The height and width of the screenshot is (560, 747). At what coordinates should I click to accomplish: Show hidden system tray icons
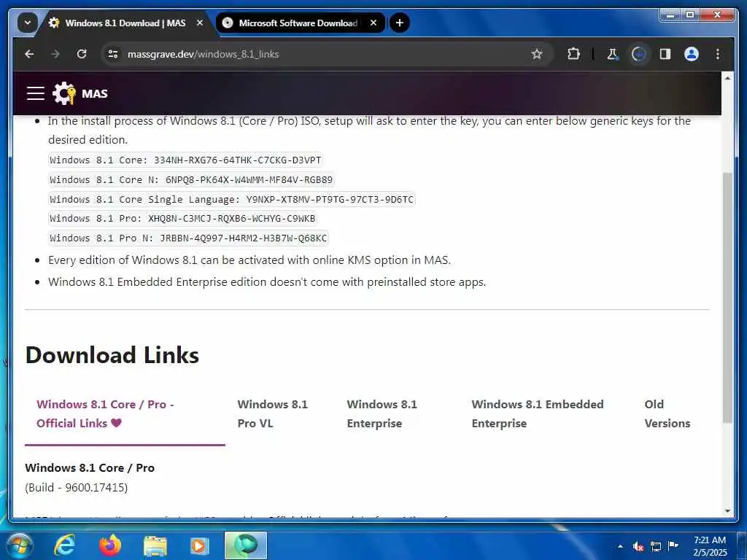(x=620, y=546)
